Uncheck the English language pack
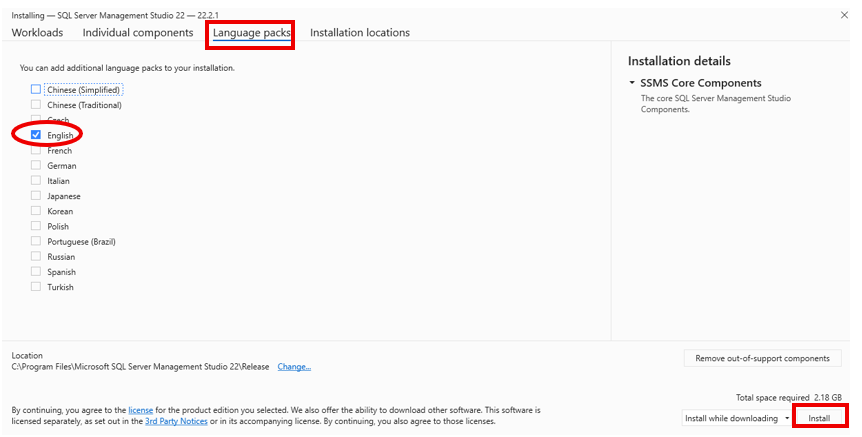The height and width of the screenshot is (437, 862). [36, 135]
